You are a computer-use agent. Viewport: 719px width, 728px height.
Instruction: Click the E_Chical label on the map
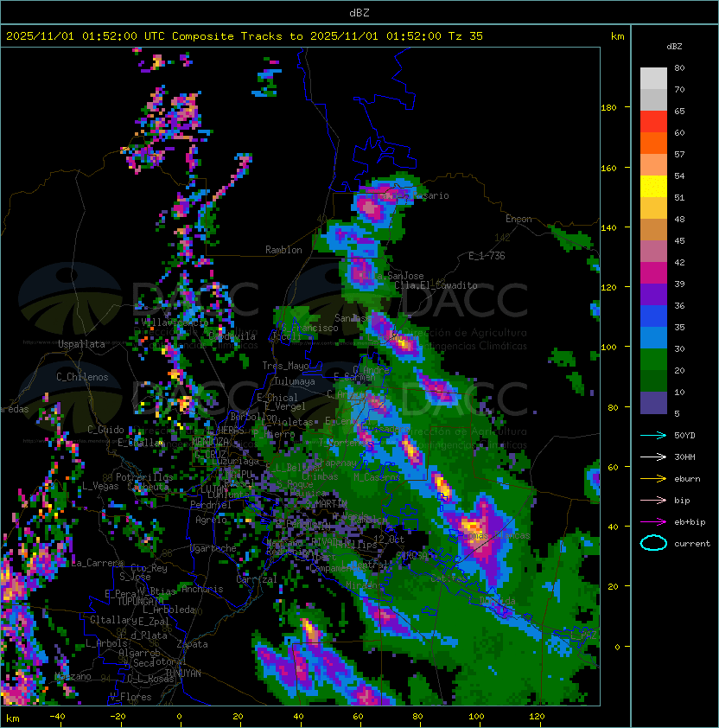pos(277,398)
